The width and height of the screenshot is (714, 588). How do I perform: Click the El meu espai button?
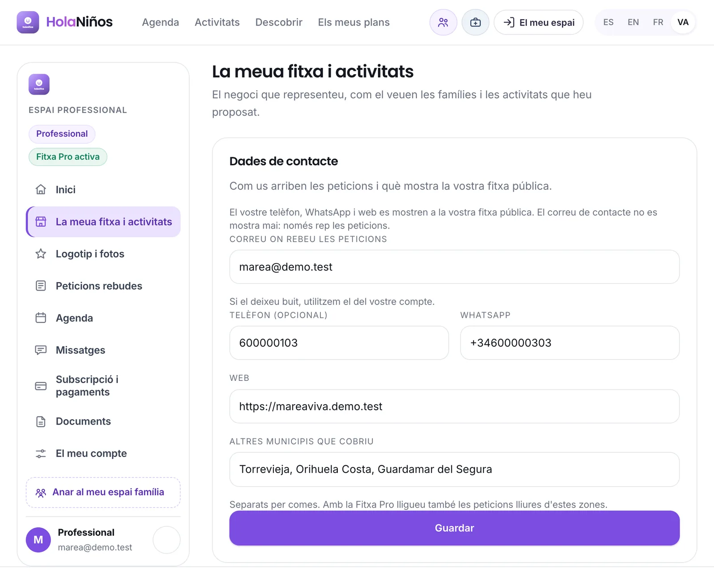(x=539, y=22)
